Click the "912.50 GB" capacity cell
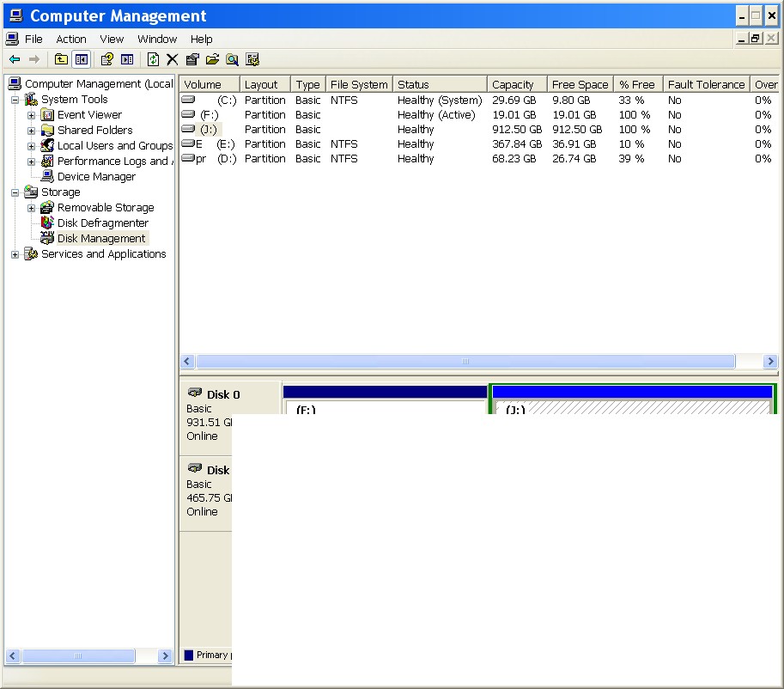784x689 pixels. point(517,129)
